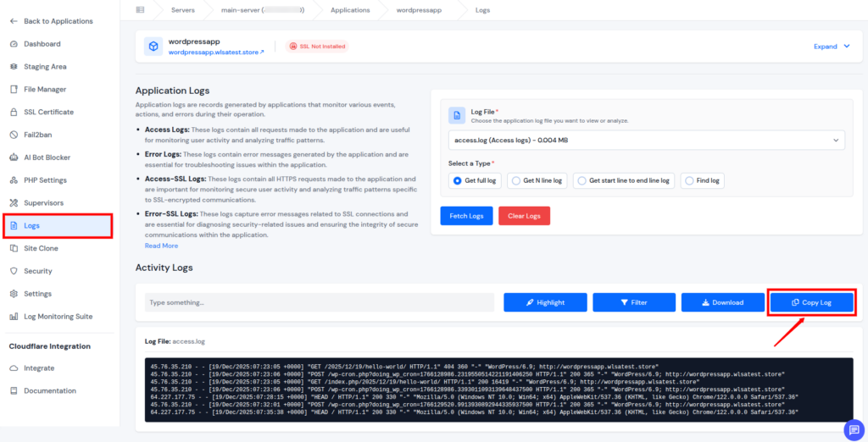
Task: Click the Documentation book icon
Action: [14, 390]
